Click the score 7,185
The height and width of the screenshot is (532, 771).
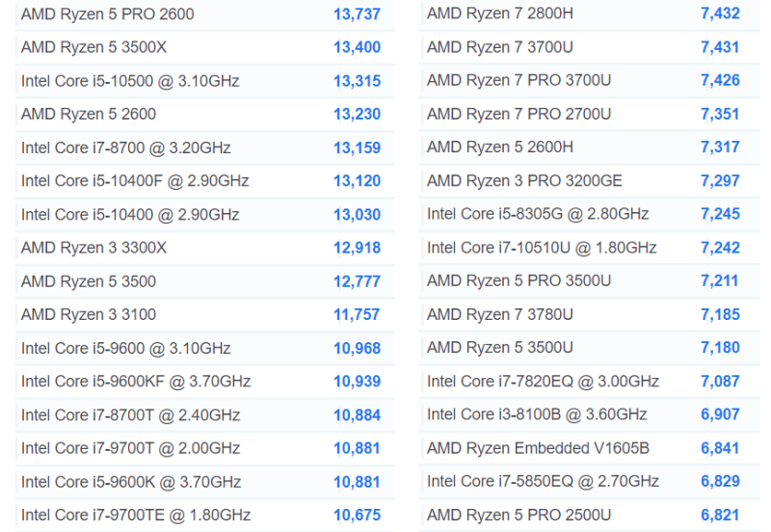coord(720,315)
